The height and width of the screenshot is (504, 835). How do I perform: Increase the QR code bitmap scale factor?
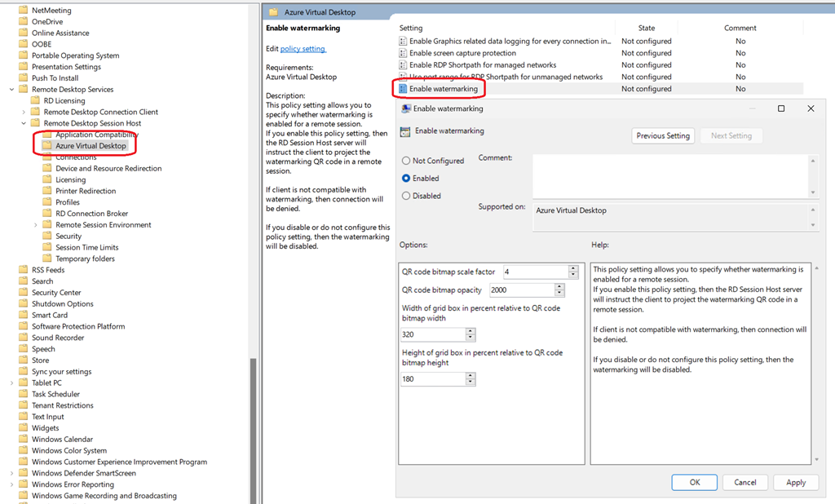coord(573,268)
